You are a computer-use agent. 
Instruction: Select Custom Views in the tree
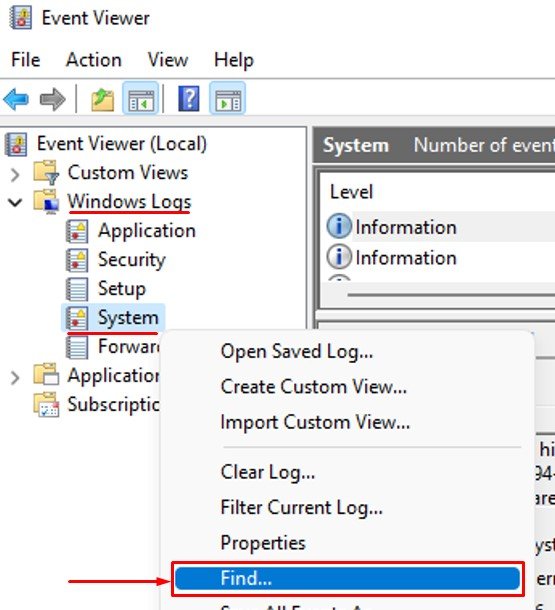pyautogui.click(x=128, y=173)
